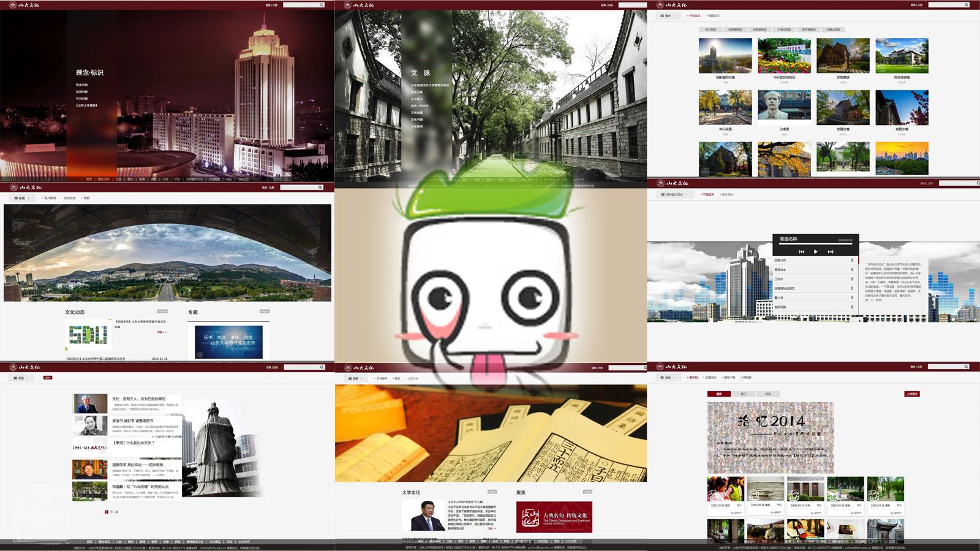The height and width of the screenshot is (551, 980).
Task: Open the 拾忆2014 banner image
Action: point(770,437)
